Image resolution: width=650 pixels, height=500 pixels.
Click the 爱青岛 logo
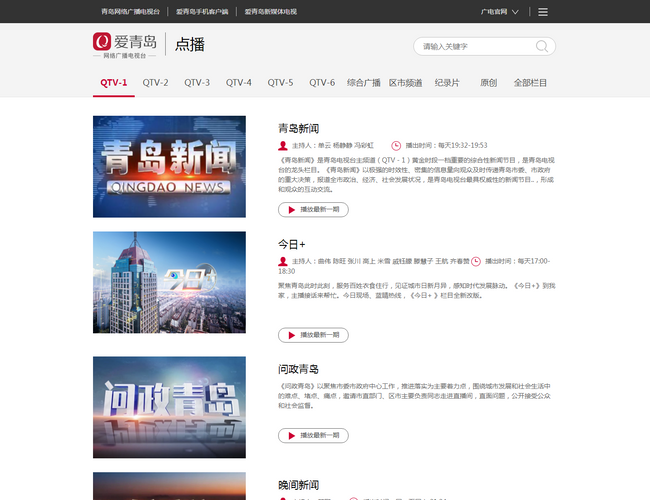tap(125, 46)
